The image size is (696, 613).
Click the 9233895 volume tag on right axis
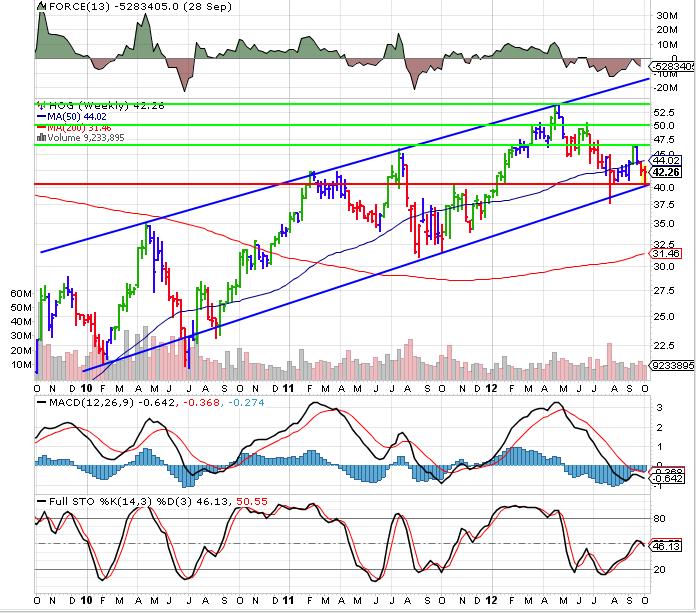(673, 366)
